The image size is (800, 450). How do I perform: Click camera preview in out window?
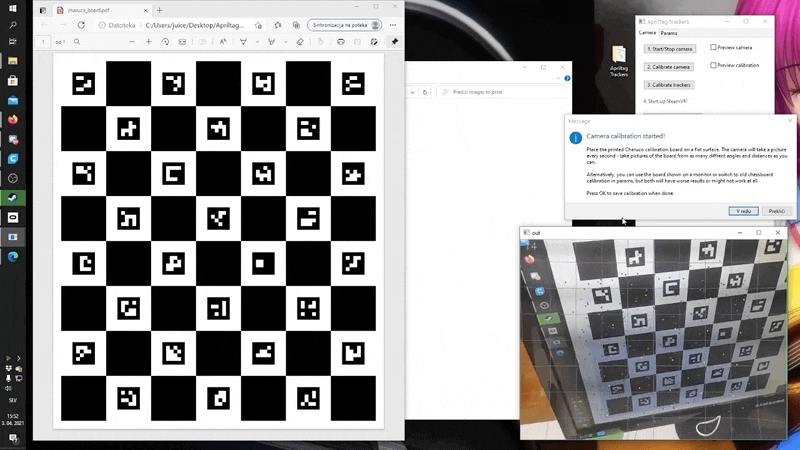[654, 339]
